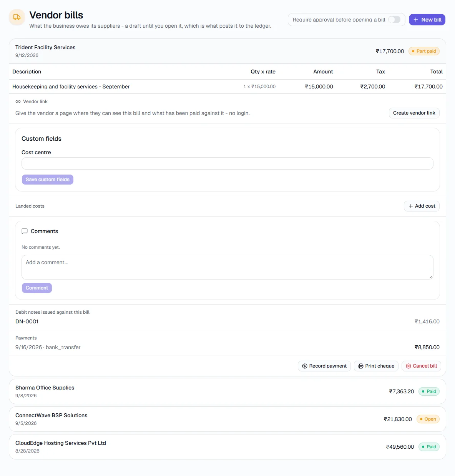Save custom fields
Image resolution: width=455 pixels, height=476 pixels.
(48, 180)
